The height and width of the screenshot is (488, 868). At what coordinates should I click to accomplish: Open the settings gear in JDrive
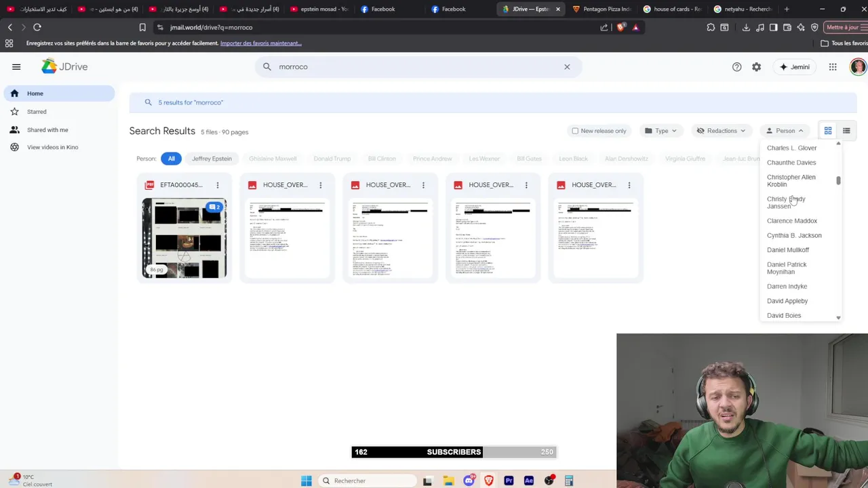756,66
